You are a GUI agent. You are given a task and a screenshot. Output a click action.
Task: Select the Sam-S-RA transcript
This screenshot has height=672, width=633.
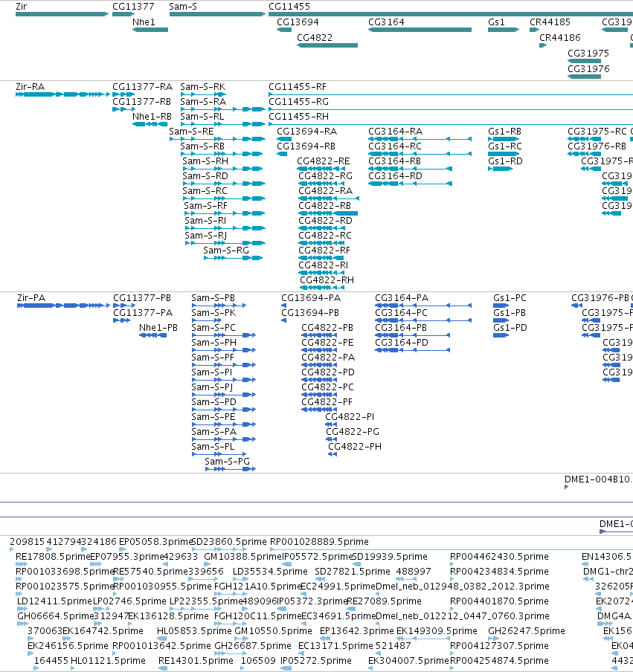click(223, 109)
